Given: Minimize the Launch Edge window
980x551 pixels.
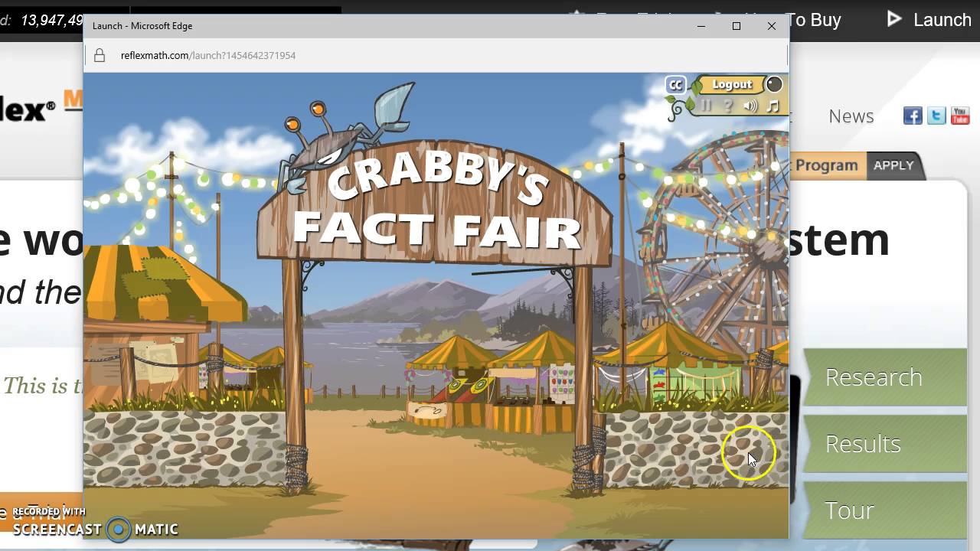Looking at the screenshot, I should pyautogui.click(x=701, y=26).
